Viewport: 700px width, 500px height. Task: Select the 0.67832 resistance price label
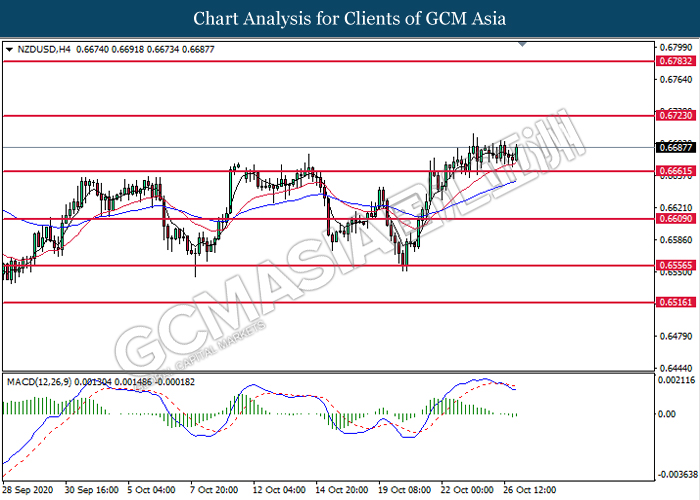(676, 61)
